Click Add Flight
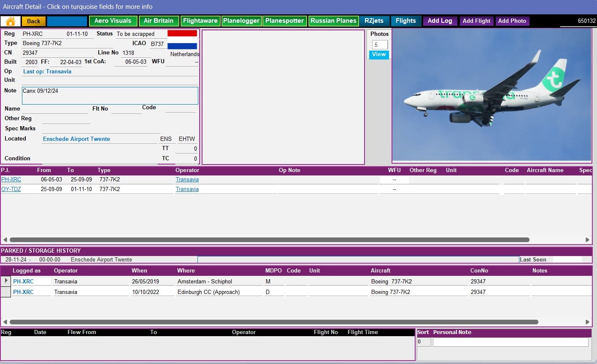The image size is (597, 364). (x=477, y=21)
